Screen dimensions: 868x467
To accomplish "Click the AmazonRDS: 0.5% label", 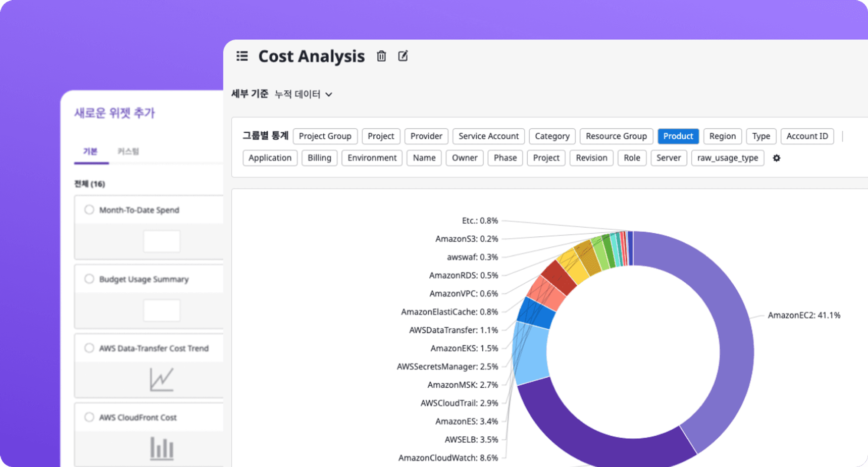I will click(x=464, y=275).
